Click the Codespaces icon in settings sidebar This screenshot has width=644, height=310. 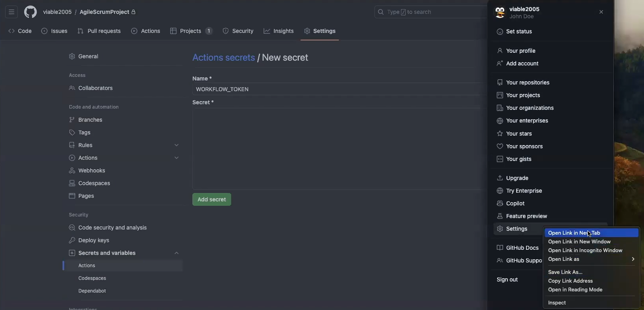72,183
